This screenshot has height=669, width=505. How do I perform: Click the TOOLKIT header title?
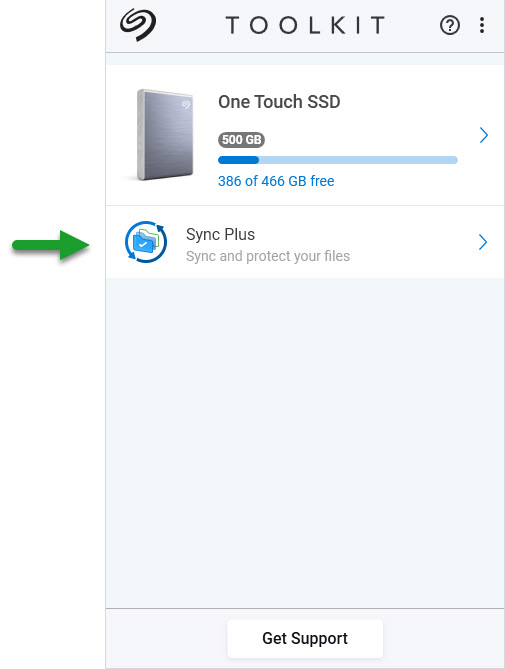tap(305, 25)
